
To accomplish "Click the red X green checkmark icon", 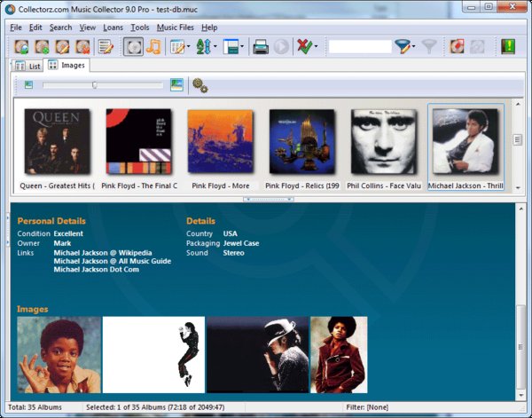I will (x=305, y=46).
